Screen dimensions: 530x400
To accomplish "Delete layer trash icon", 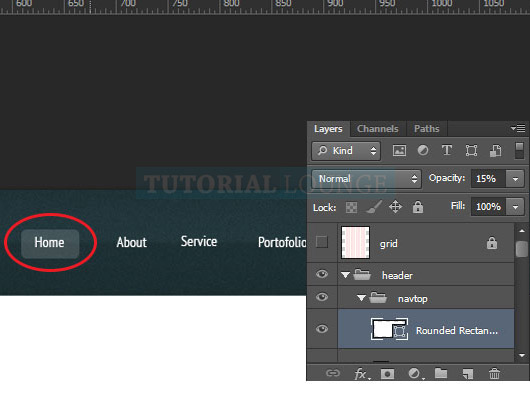I will [494, 374].
